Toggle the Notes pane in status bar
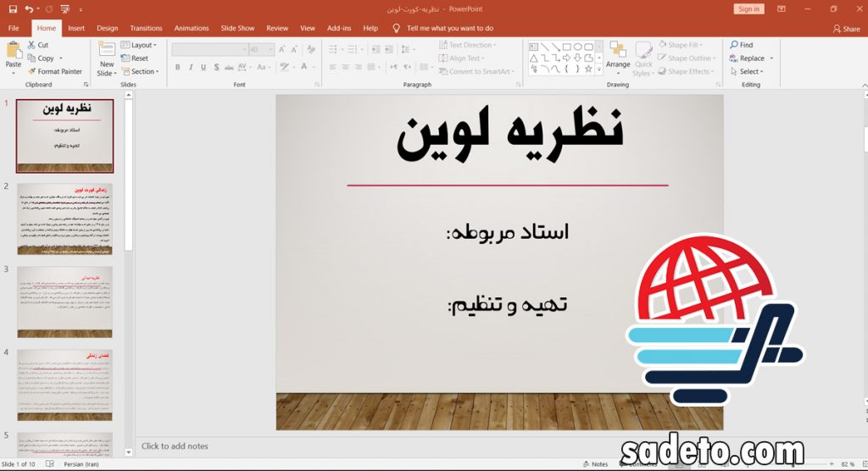The image size is (868, 471). (x=596, y=464)
